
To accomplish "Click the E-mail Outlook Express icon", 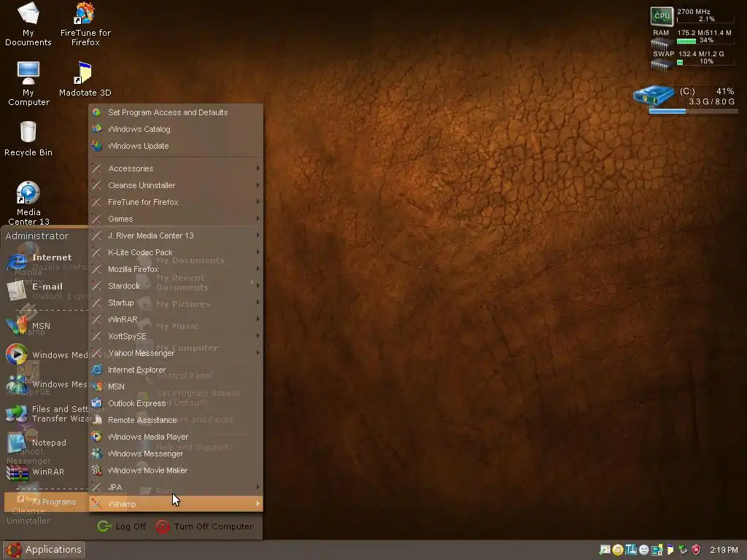I will click(16, 290).
